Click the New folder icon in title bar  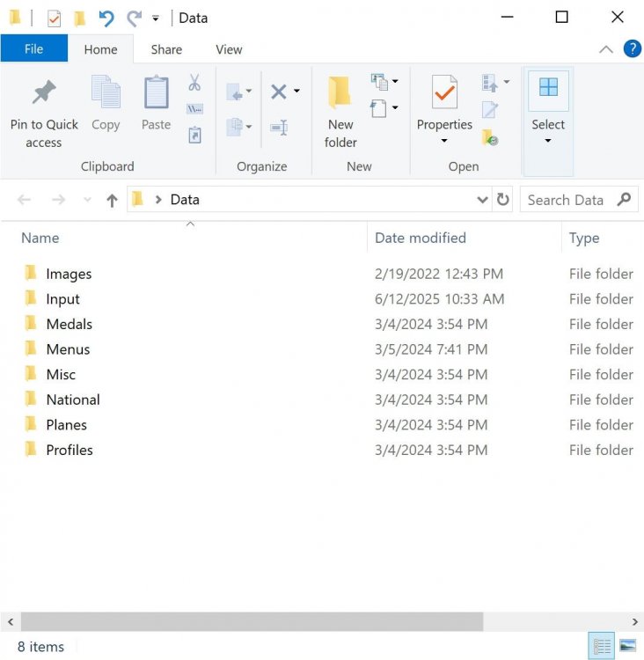click(x=79, y=18)
